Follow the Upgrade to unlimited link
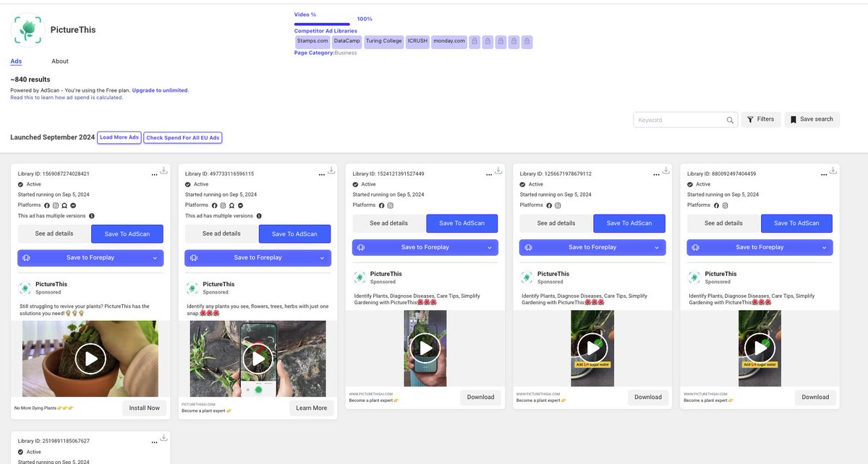 coord(160,90)
